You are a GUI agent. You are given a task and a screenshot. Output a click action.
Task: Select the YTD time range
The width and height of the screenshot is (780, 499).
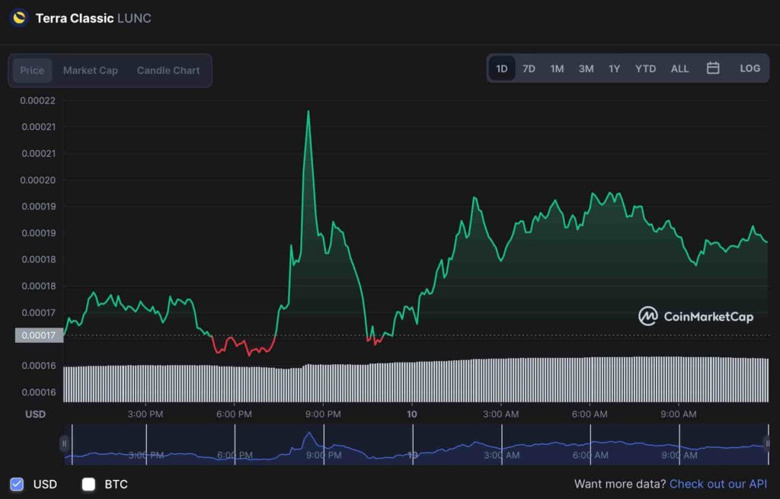pos(645,69)
